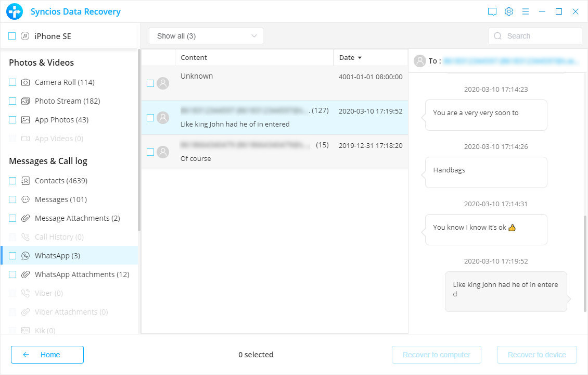Click the iPhone SE device music icon
Image resolution: width=588 pixels, height=375 pixels.
25,36
